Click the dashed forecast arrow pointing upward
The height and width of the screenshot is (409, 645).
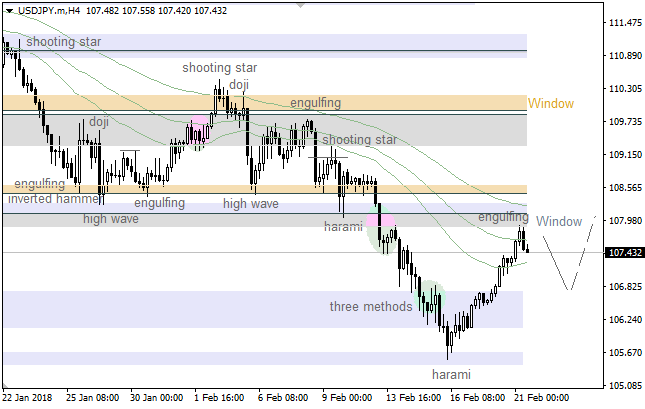[x=585, y=250]
